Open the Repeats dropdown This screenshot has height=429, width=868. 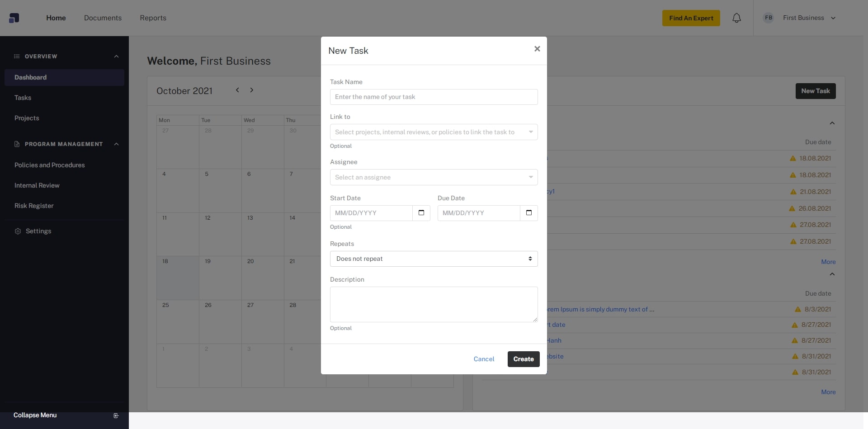coord(434,259)
